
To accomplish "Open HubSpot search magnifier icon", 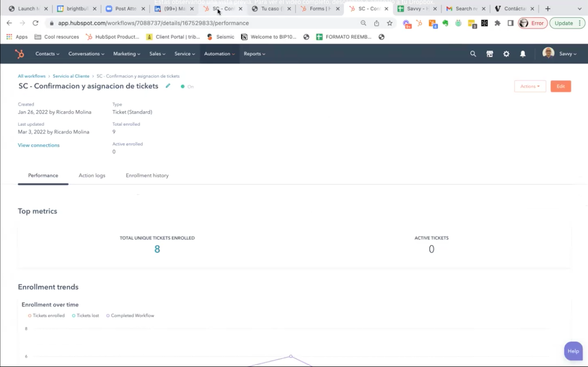I will point(473,54).
